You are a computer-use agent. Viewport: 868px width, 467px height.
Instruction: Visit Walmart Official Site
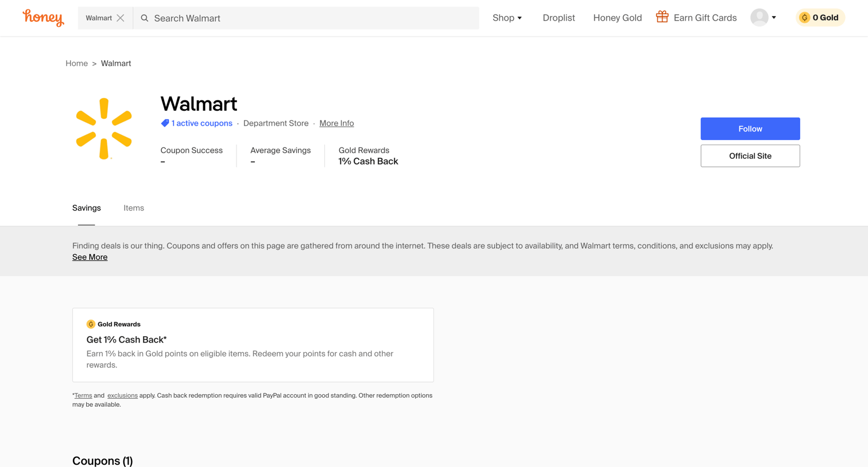coord(750,156)
